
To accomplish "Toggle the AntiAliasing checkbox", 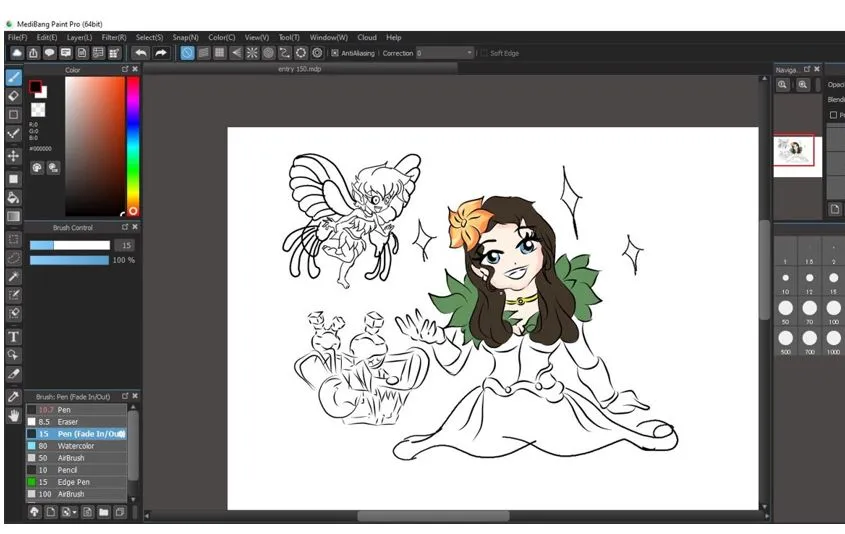I will point(335,53).
